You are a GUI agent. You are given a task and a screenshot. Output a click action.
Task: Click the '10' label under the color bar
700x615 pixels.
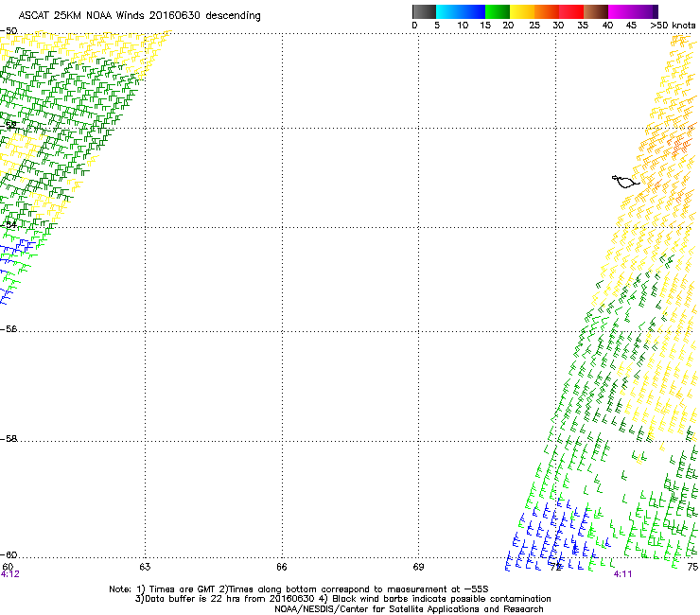pos(463,26)
